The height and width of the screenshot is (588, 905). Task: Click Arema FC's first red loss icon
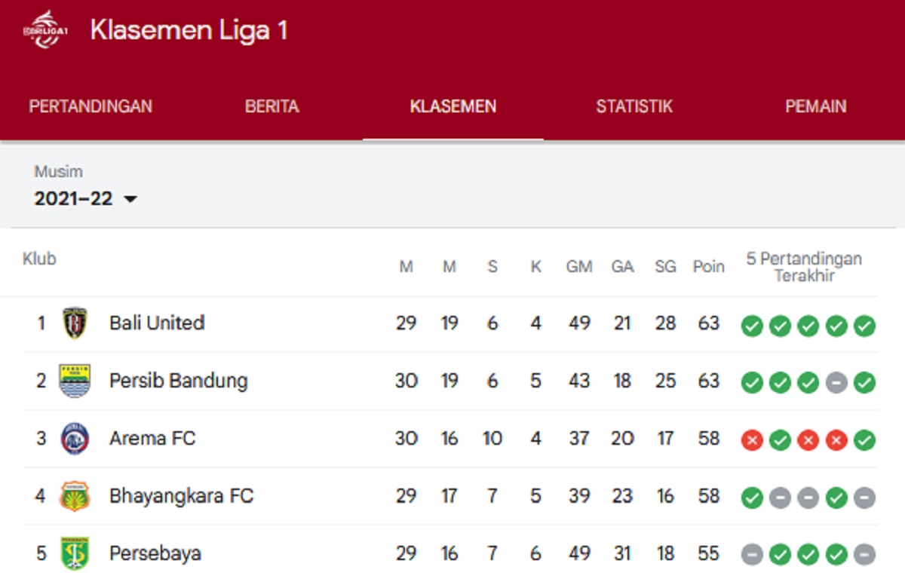pos(752,440)
